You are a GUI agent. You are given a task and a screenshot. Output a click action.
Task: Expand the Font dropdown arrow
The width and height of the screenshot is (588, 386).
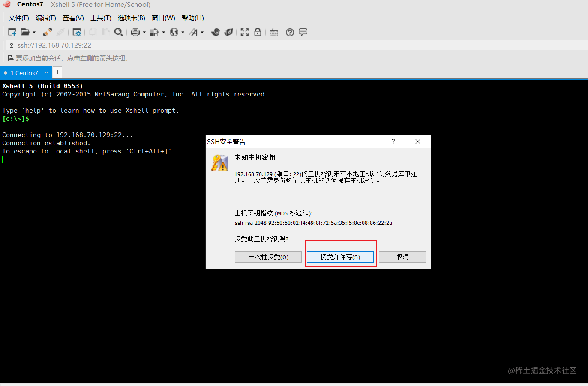202,32
